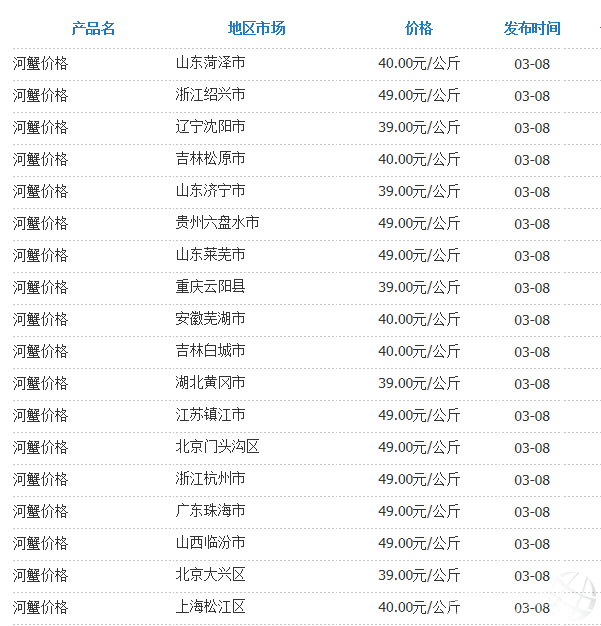Open 河蟹价格 link in the 广东珠海市 row
The width and height of the screenshot is (601, 626).
(41, 512)
